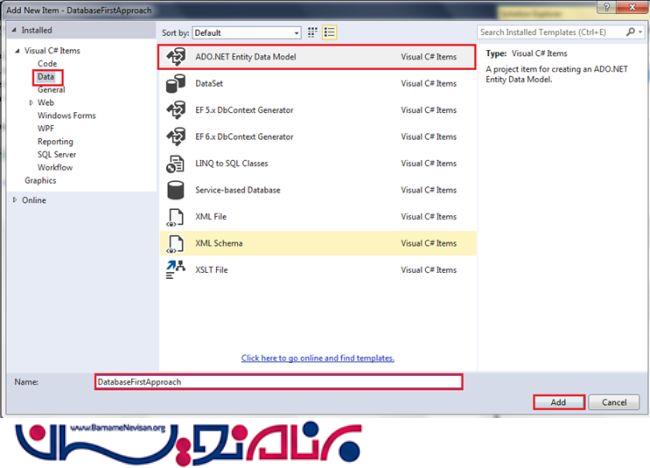Screen dimensions: 650x468
Task: Open the online templates link
Action: coord(317,358)
